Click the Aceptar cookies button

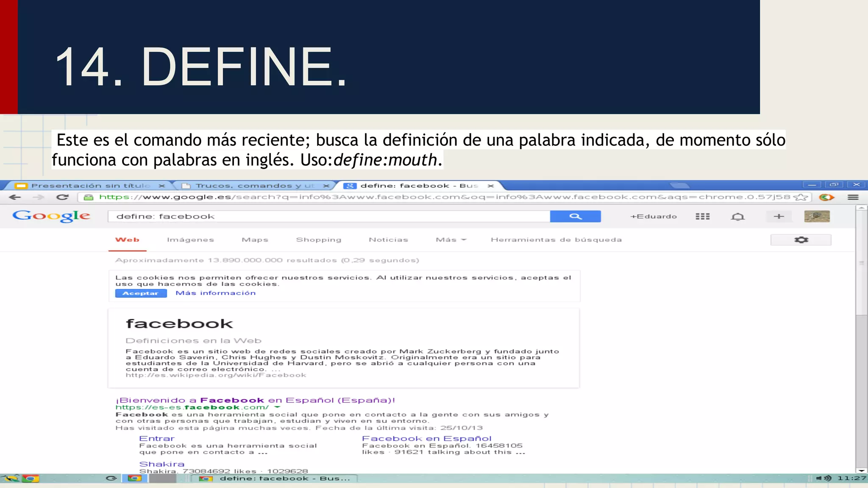(141, 293)
